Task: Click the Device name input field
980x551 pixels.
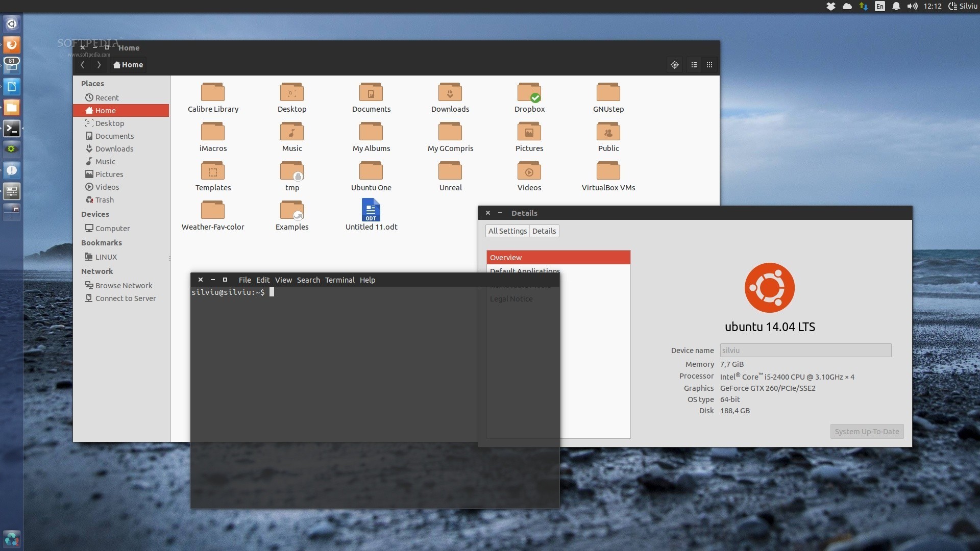Action: (x=804, y=350)
